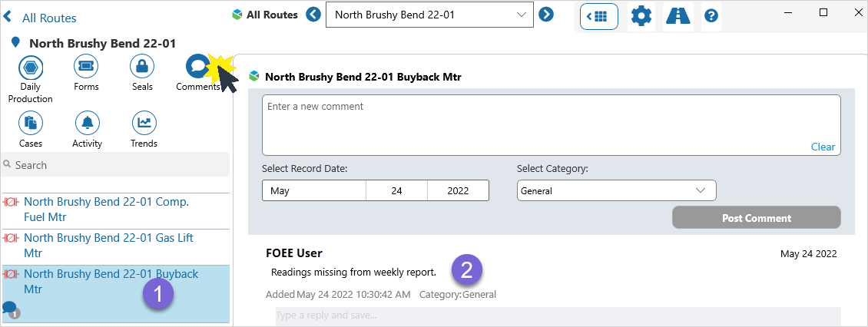868x327 pixels.
Task: Open Daily Production icon
Action: click(31, 66)
